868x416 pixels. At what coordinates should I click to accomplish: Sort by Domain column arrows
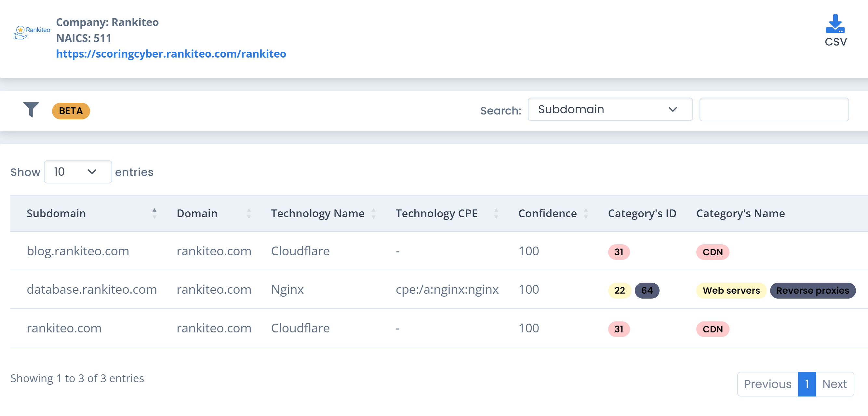tap(249, 213)
